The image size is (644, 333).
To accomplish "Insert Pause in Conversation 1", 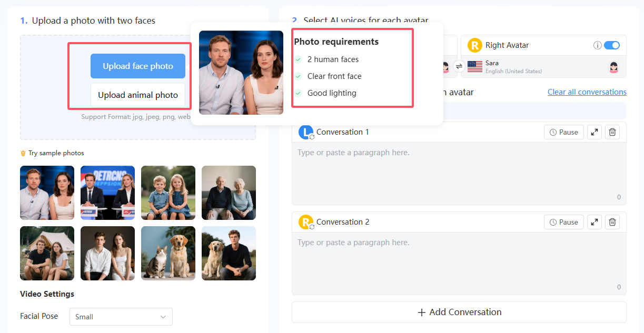I will [563, 133].
